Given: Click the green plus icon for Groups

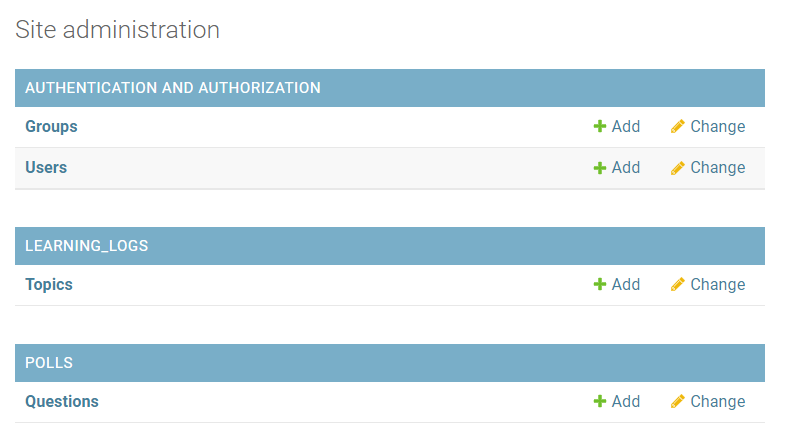Looking at the screenshot, I should click(600, 127).
